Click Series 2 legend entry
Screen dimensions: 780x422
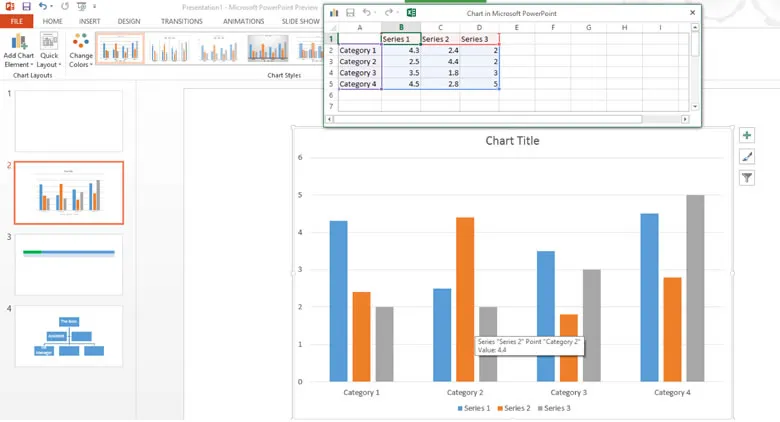[514, 408]
